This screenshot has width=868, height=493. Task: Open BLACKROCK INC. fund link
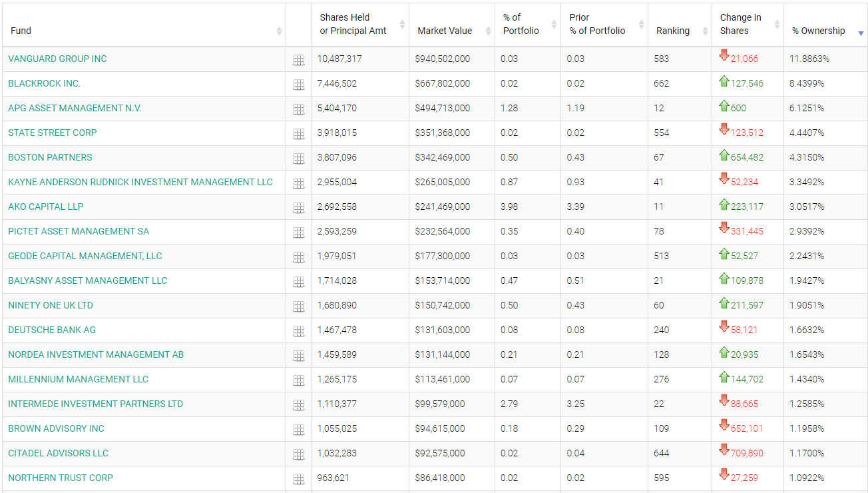coord(45,83)
